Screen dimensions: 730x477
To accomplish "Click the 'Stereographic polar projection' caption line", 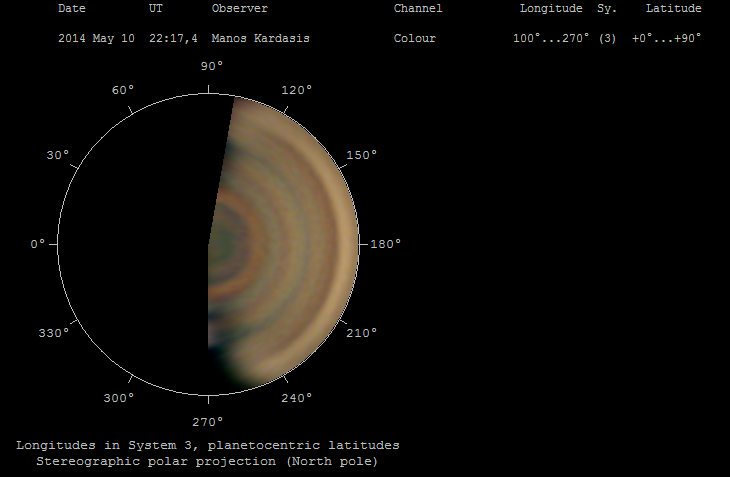I will (207, 461).
